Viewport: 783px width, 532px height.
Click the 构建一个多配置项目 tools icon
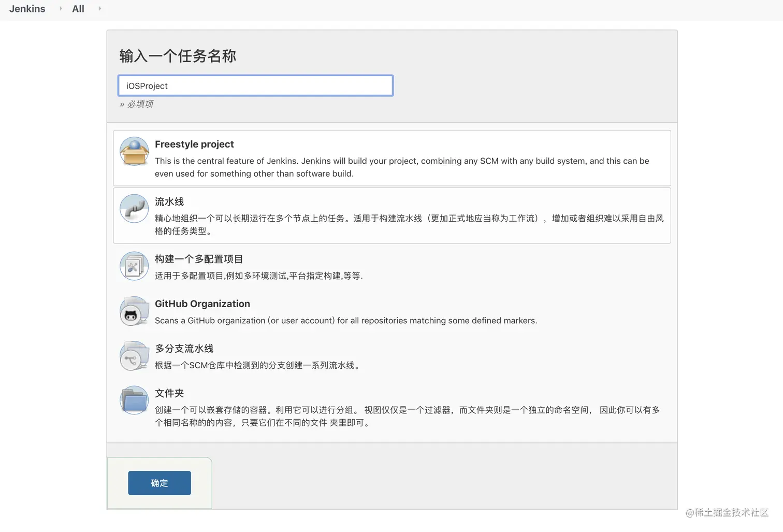click(x=134, y=266)
